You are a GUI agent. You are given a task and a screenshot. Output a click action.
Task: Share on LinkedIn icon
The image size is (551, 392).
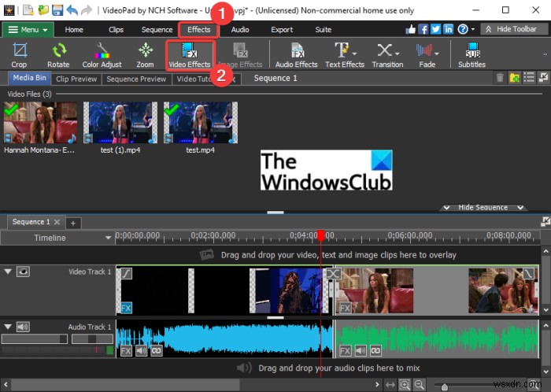point(449,29)
